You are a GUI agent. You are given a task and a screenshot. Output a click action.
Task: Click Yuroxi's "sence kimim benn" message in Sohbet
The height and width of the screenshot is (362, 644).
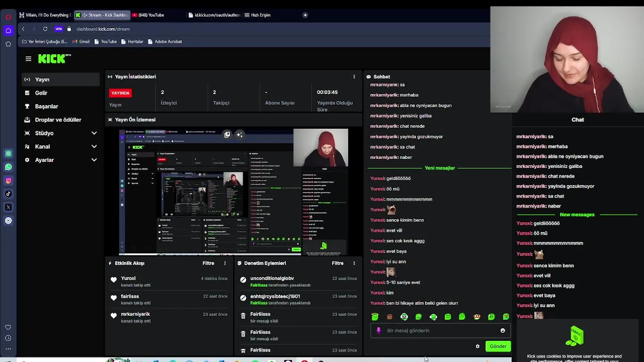tap(397, 220)
